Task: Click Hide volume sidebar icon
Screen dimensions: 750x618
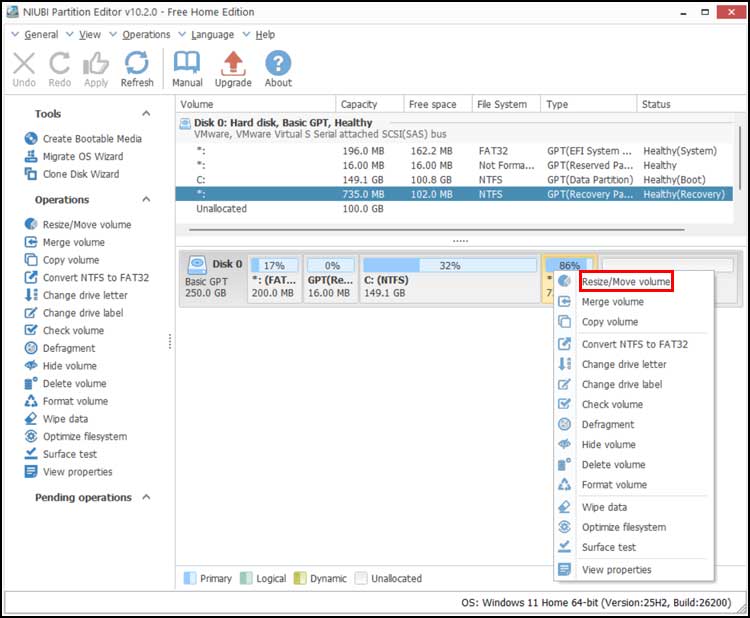Action: point(31,366)
